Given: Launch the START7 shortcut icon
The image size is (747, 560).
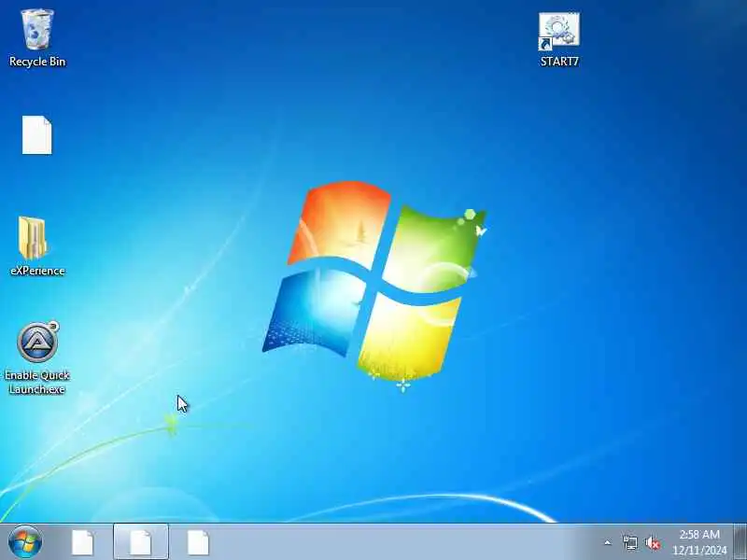Looking at the screenshot, I should (x=559, y=31).
